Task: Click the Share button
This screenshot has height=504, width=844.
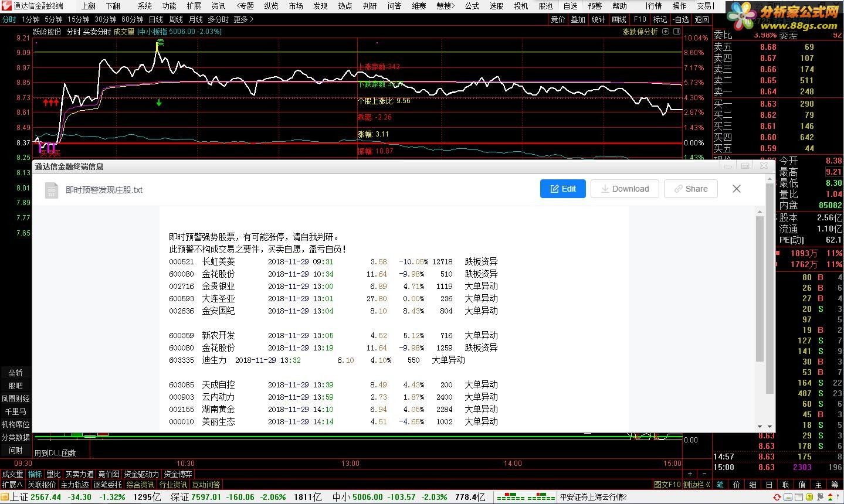Action: point(691,189)
